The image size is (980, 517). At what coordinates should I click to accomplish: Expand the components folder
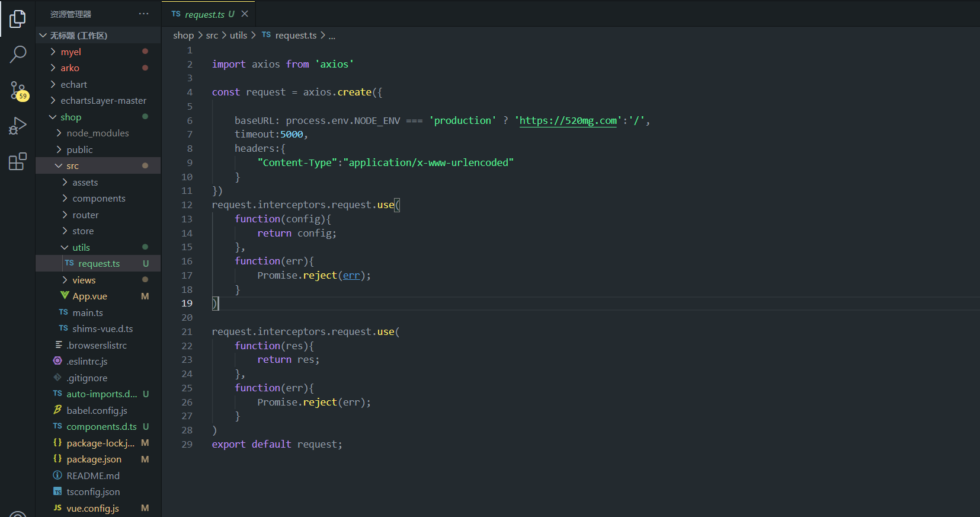coord(98,198)
